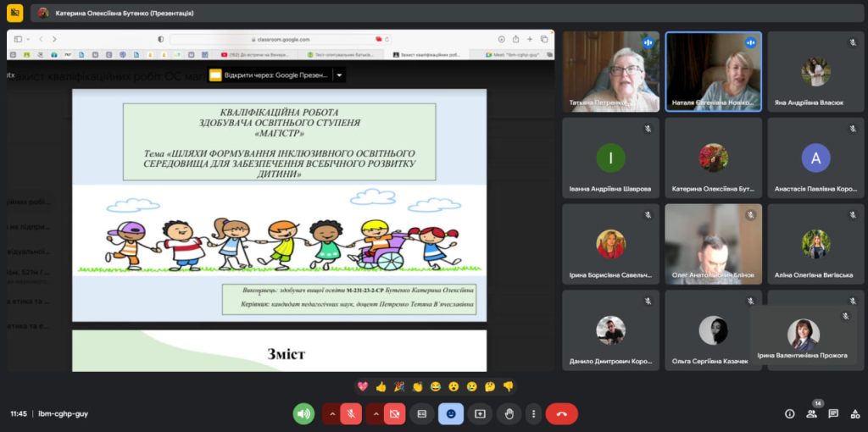Send the pink heart reaction
This screenshot has width=868, height=432.
coord(363,386)
